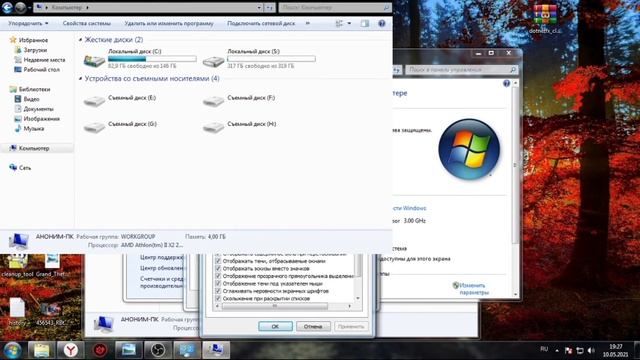Viewport: 640px width, 360px height.
Task: Open Загрузки in the navigation pane
Action: click(31, 50)
